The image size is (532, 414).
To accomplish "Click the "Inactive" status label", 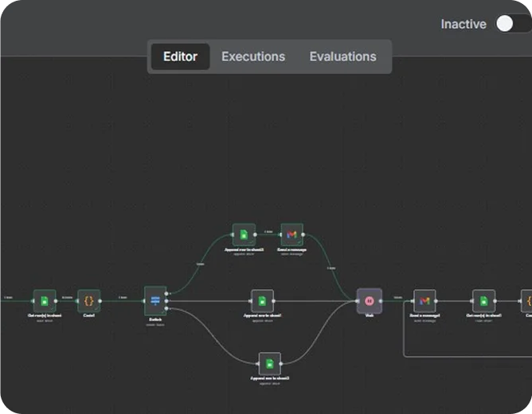I will coord(464,24).
